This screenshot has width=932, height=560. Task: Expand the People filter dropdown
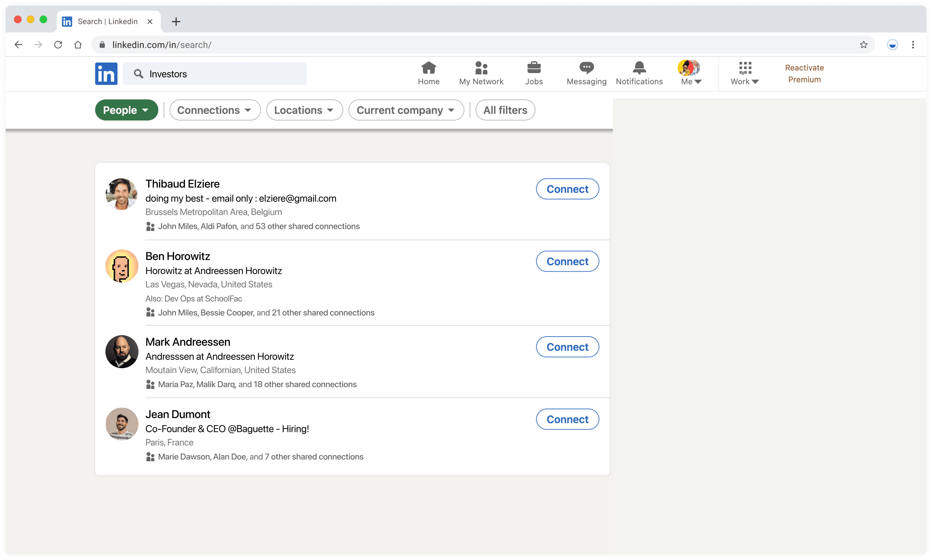[127, 110]
